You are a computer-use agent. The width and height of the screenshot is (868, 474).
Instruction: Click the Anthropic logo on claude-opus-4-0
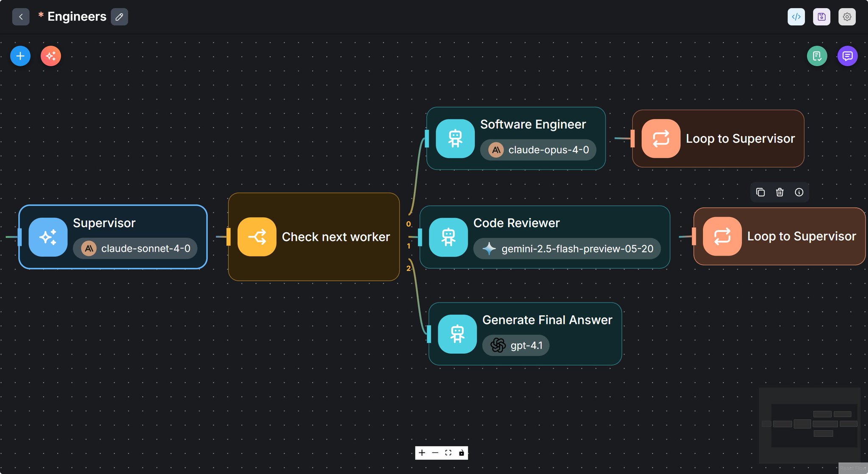(496, 150)
